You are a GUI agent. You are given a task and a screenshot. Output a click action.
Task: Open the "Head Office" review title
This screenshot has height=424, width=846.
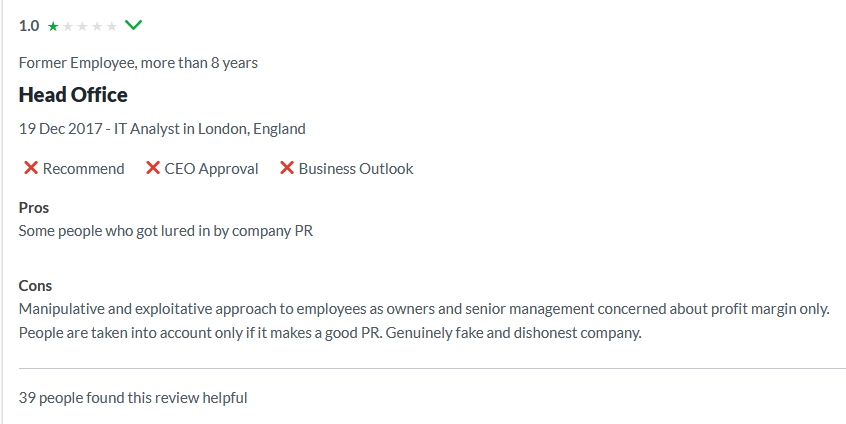(x=73, y=95)
